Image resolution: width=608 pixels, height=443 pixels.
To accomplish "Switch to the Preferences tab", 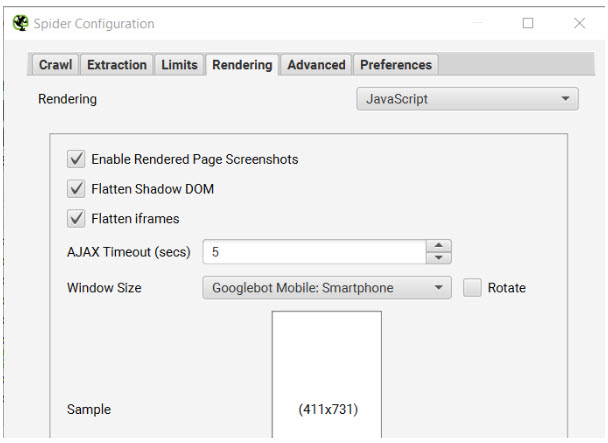I will [x=396, y=64].
